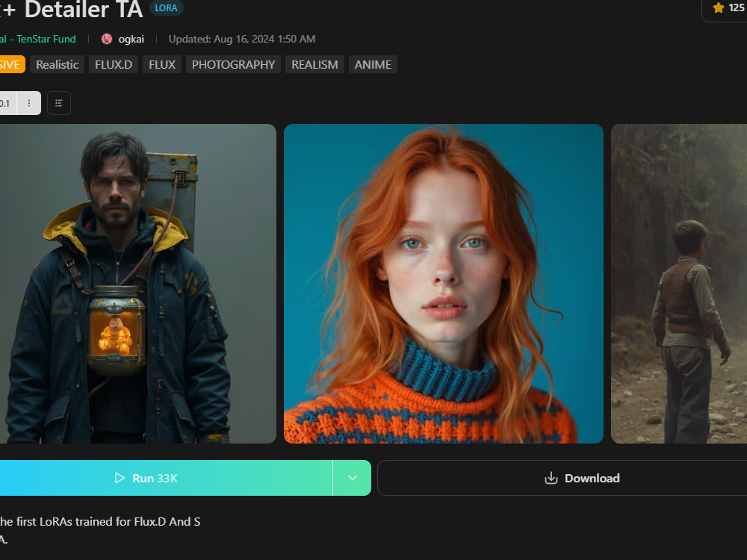
Task: Select the ANIME tag
Action: (x=373, y=64)
